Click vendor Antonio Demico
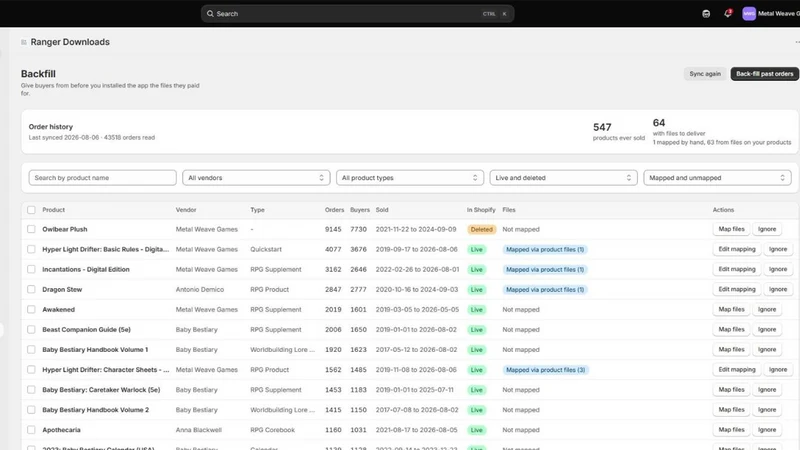This screenshot has height=450, width=800. coord(199,289)
